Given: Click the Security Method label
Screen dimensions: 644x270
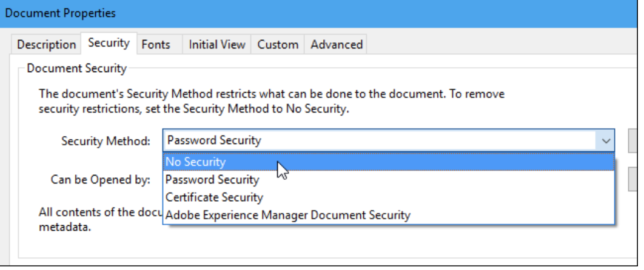Looking at the screenshot, I should click(x=106, y=141).
